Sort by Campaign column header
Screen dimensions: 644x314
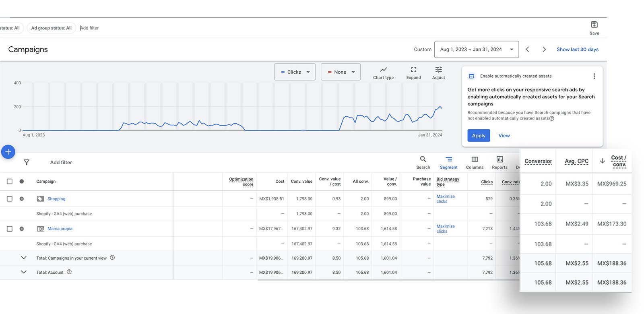click(46, 182)
